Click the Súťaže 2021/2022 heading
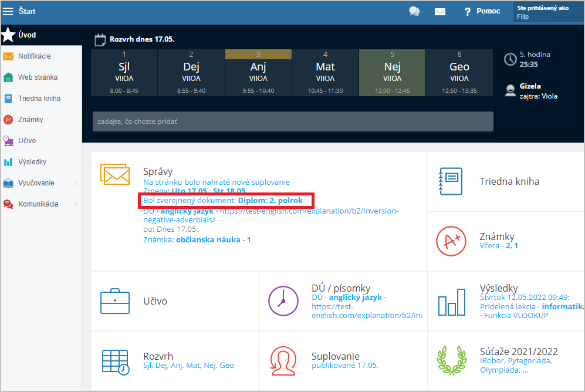 tap(519, 352)
